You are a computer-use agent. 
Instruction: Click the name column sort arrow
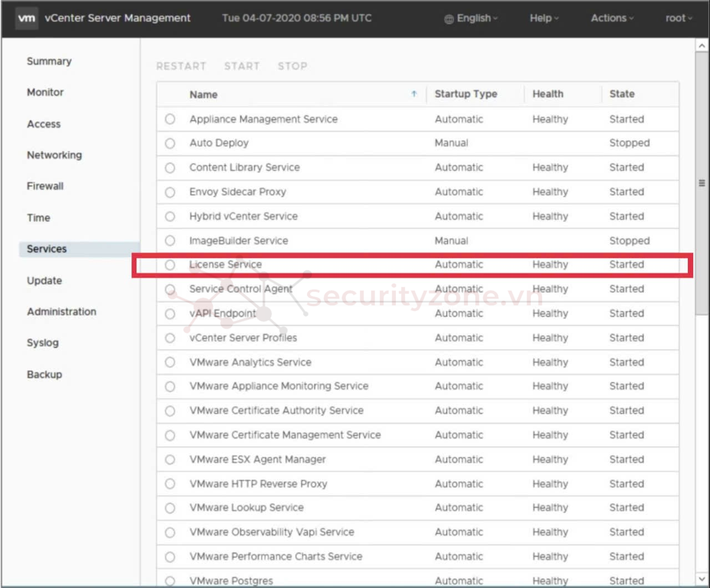(x=414, y=94)
